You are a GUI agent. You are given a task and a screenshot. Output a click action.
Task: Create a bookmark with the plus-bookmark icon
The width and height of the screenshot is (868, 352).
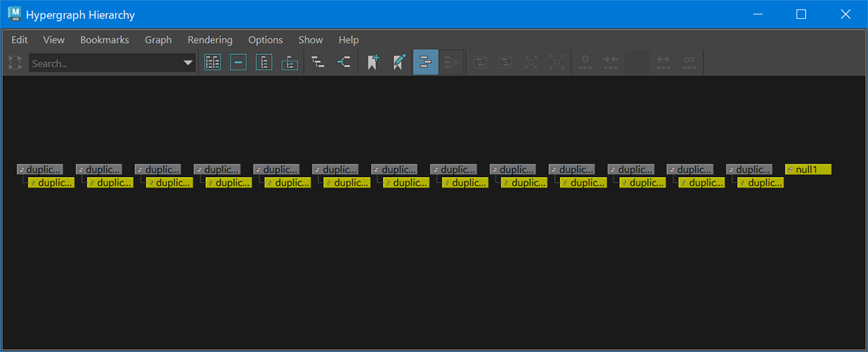(373, 62)
